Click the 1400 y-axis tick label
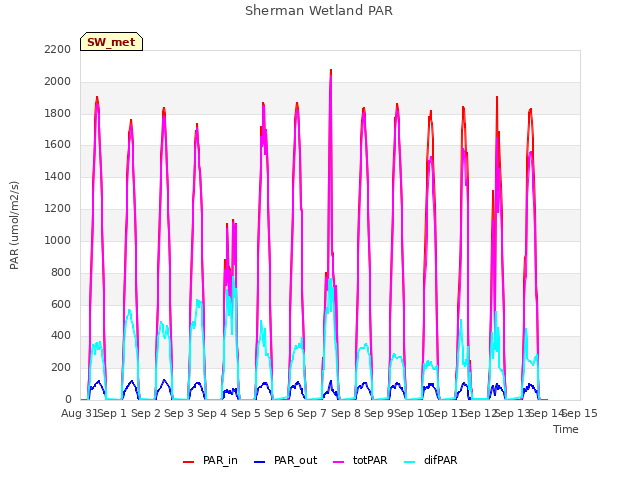Image resolution: width=640 pixels, height=480 pixels. [x=58, y=177]
